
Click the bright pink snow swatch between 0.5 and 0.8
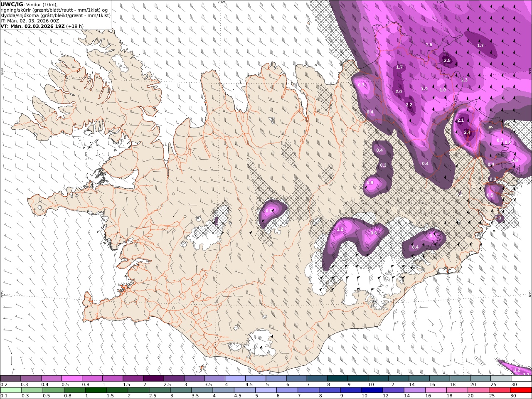71,378
